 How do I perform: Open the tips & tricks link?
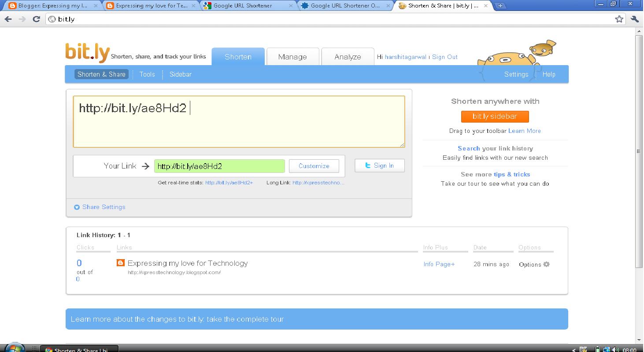point(512,174)
